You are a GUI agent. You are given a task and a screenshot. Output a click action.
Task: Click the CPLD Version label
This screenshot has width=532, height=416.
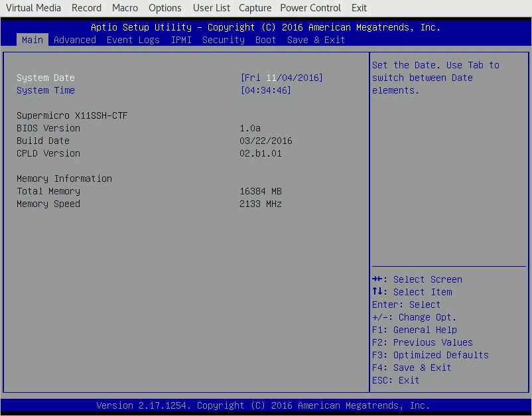48,153
